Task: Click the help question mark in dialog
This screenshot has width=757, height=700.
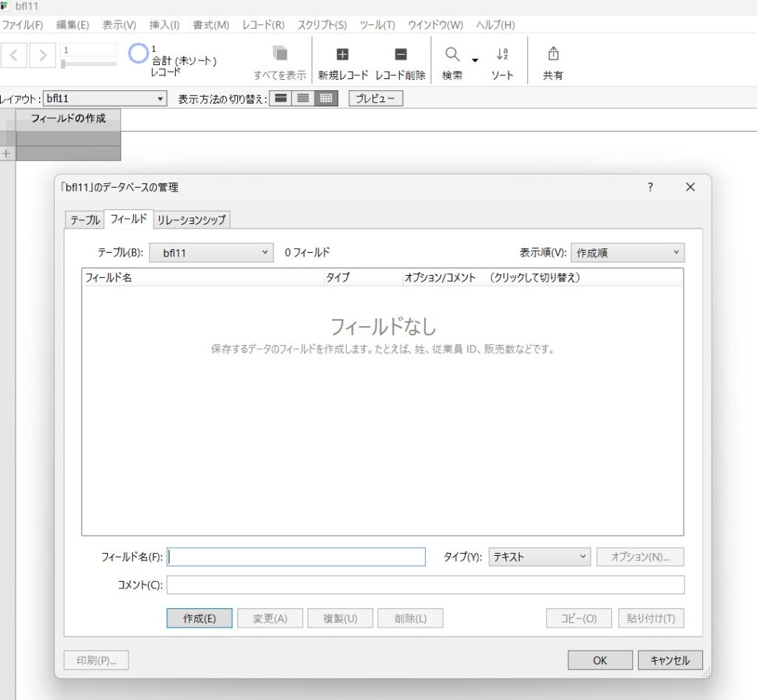Action: [x=650, y=187]
